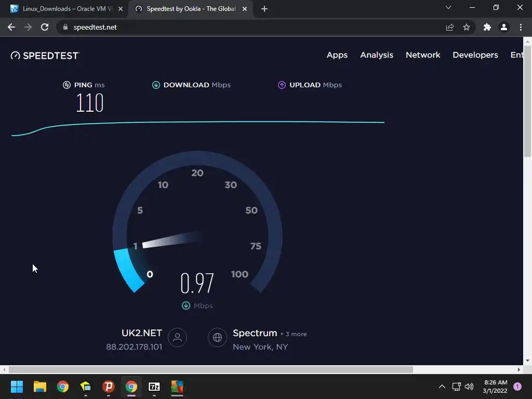Viewport: 532px width, 399px height.
Task: Show hidden system tray icons
Action: tap(442, 387)
